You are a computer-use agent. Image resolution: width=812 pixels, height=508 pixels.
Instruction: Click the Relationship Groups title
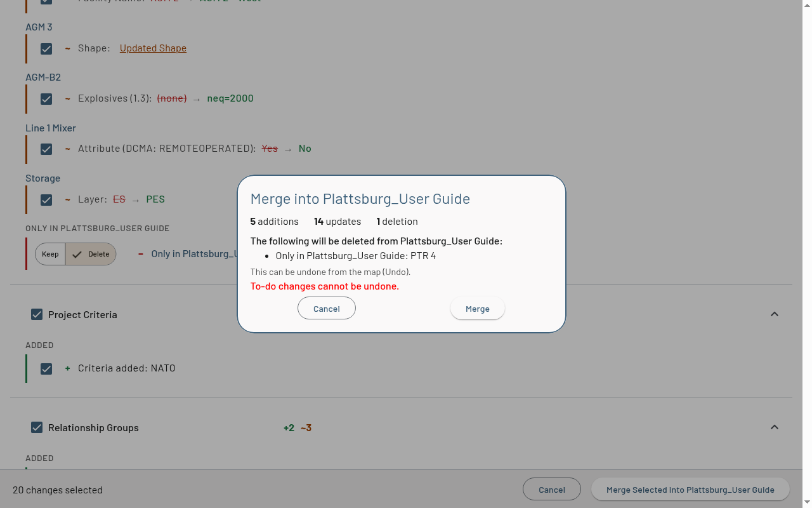coord(93,428)
